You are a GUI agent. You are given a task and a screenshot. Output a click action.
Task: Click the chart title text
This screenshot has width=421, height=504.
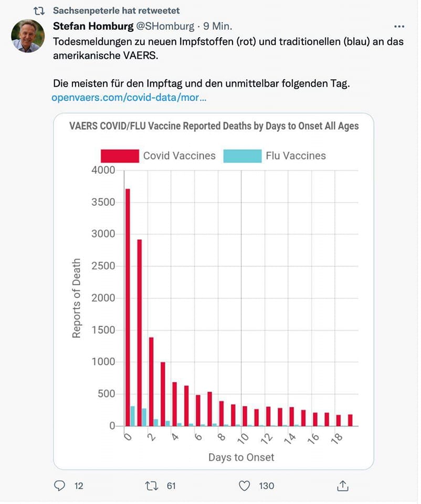coord(214,127)
